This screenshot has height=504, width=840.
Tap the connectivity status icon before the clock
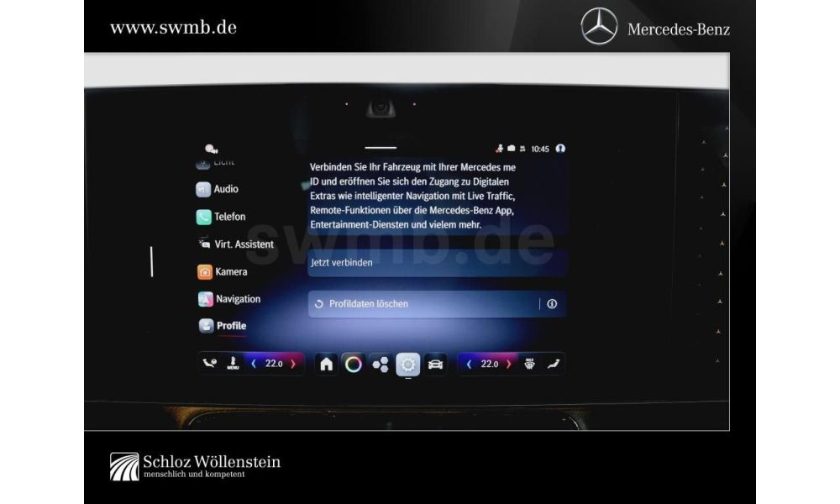522,149
